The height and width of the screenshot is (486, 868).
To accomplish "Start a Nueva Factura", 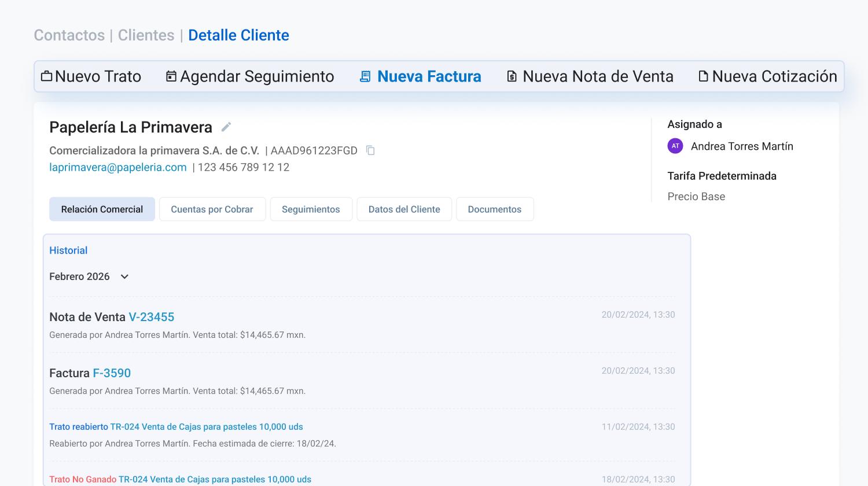I will point(421,76).
